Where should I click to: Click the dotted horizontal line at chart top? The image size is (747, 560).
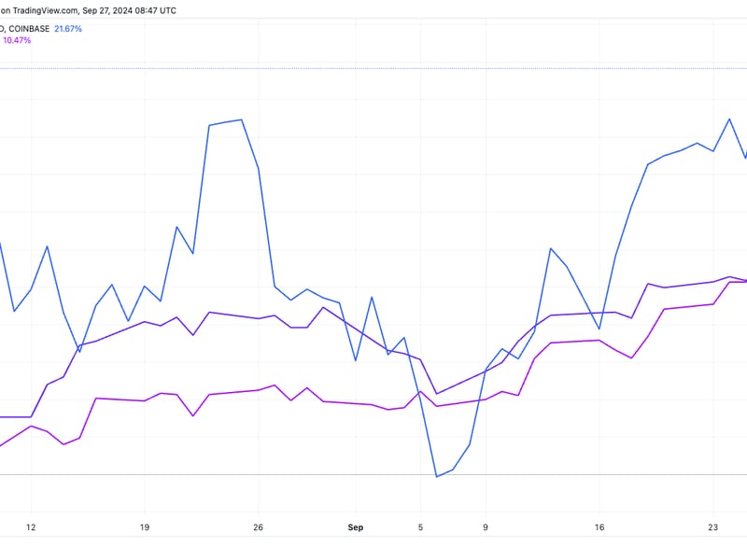point(373,68)
